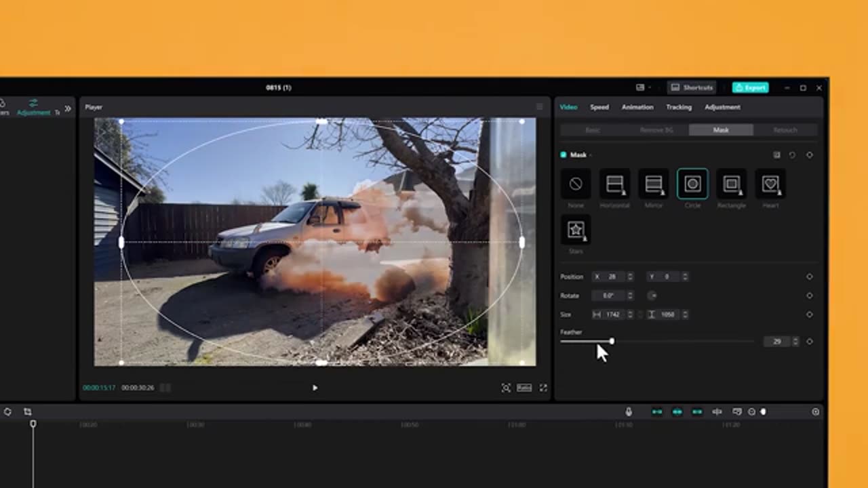This screenshot has width=868, height=488.
Task: Open fullscreen preview in the player
Action: point(543,388)
